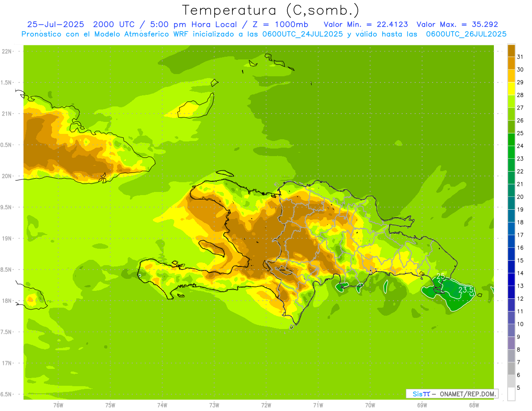
Task: Click the legend scale value "14"
Action: [520, 273]
